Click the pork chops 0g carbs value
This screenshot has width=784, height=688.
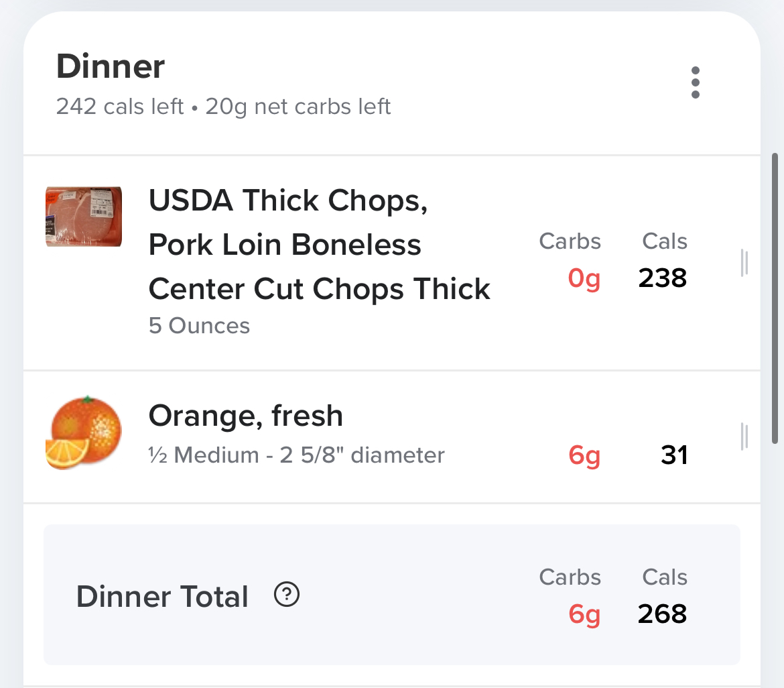click(584, 278)
